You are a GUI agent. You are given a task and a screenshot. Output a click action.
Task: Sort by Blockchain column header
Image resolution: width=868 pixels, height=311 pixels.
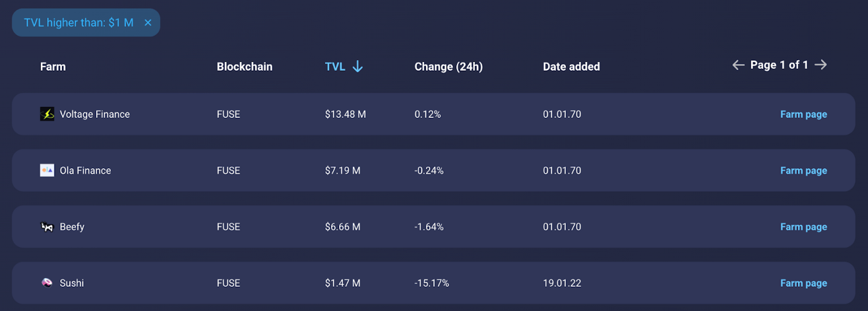(x=244, y=66)
